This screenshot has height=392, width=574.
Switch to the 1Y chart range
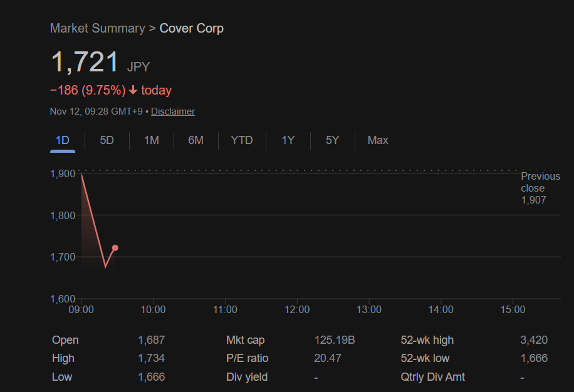pyautogui.click(x=288, y=140)
